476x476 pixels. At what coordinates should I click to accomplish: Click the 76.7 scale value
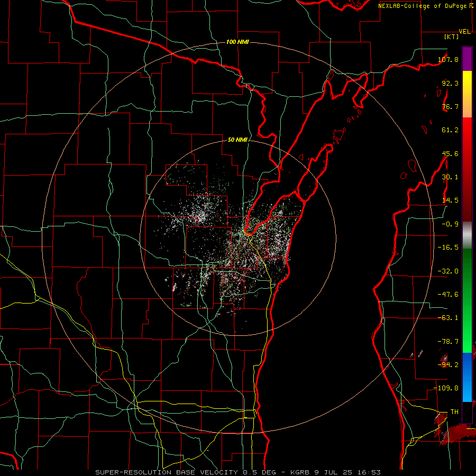click(x=450, y=106)
